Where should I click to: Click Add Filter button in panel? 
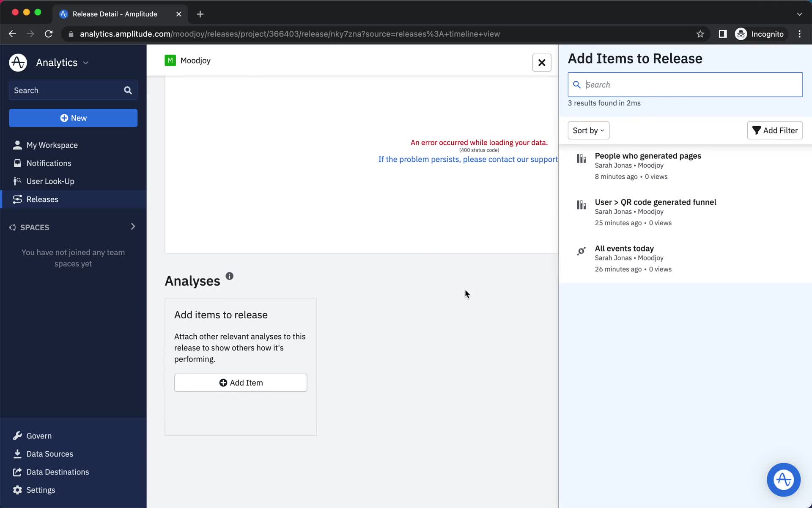point(775,130)
